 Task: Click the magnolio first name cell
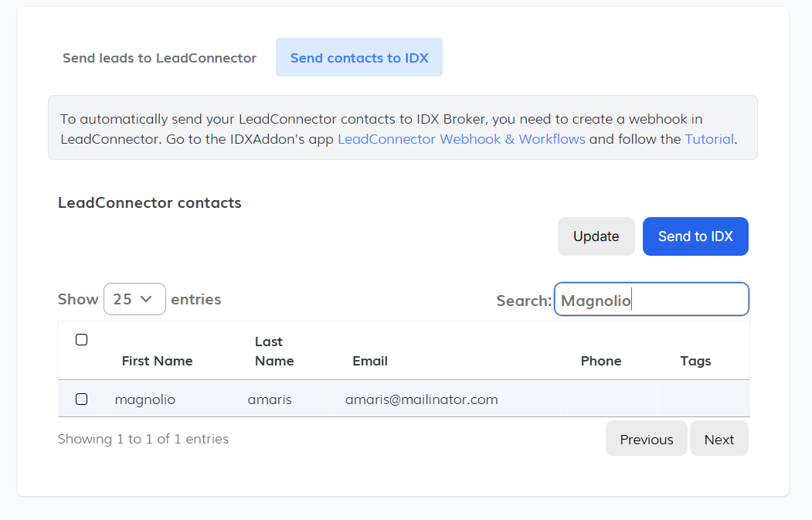point(145,399)
